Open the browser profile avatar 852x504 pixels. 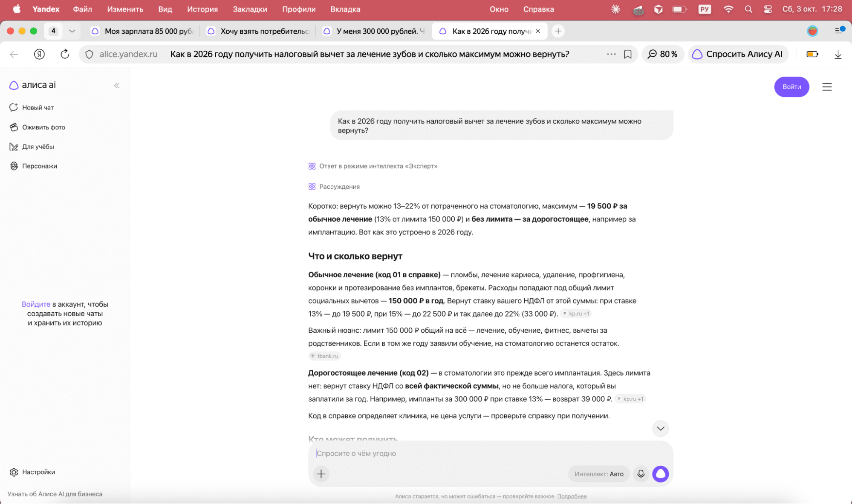coord(812,31)
